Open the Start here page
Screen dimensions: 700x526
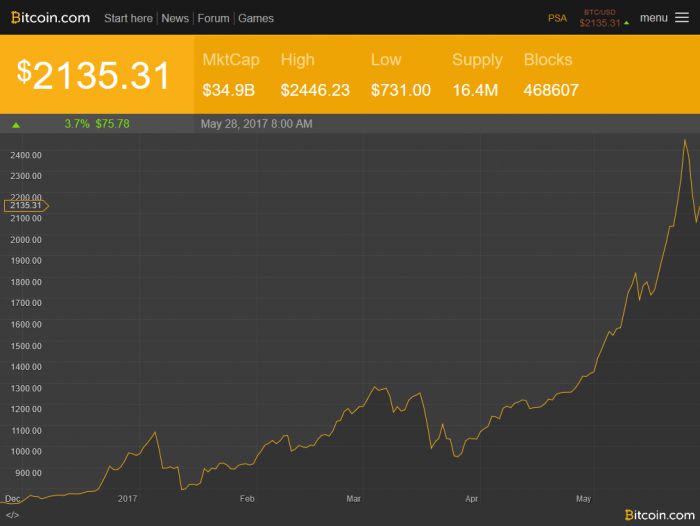(x=128, y=18)
